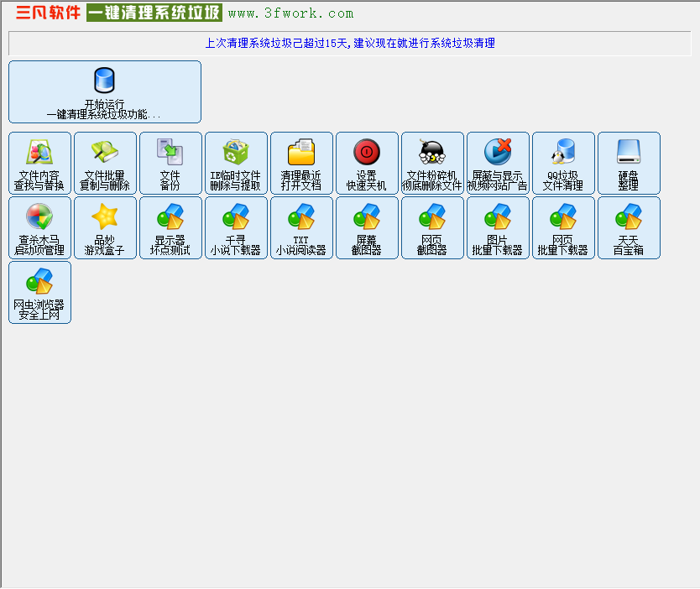Open the Disk Defragment tool

628,162
